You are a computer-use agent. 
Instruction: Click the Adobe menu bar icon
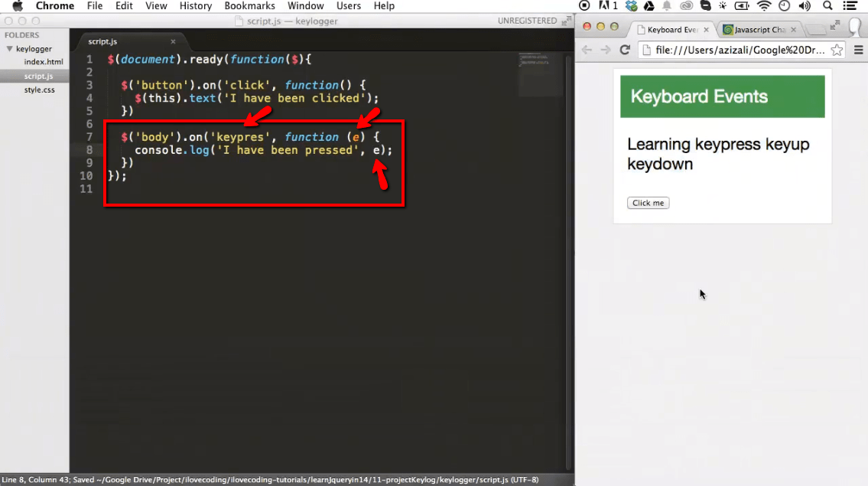(608, 5)
